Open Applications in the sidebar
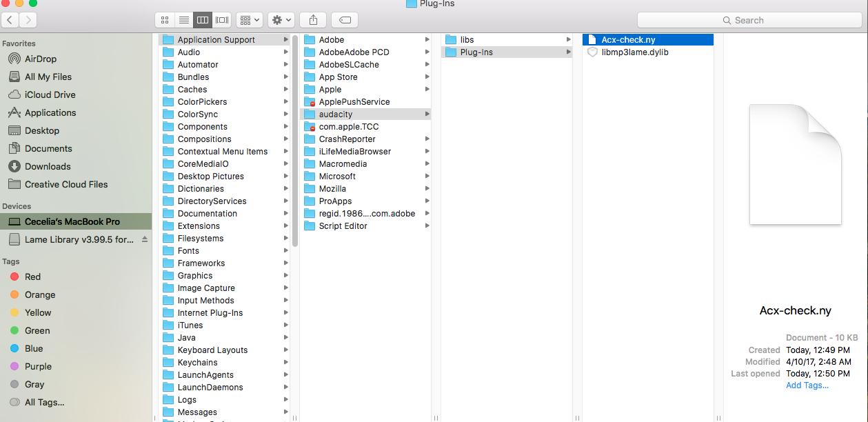The height and width of the screenshot is (422, 868). (x=50, y=112)
